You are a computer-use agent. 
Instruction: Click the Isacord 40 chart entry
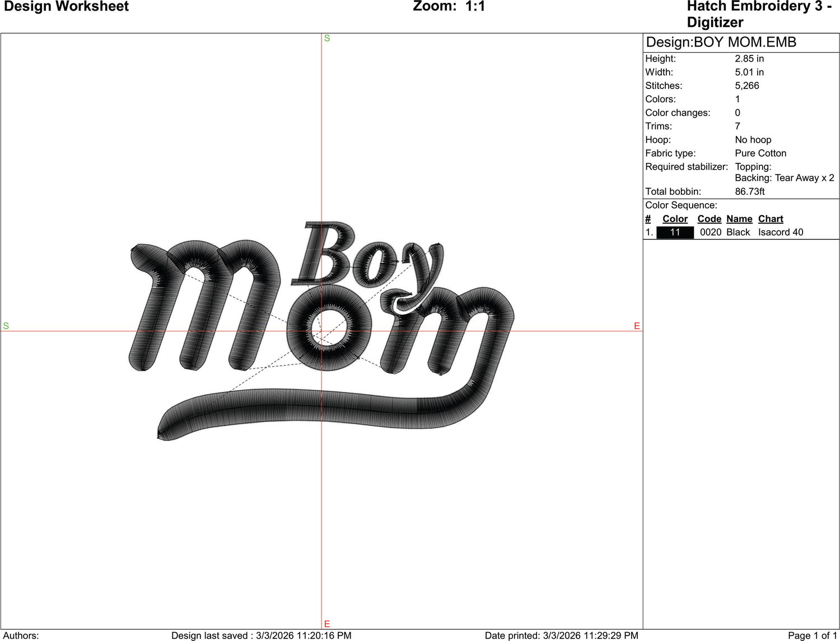[781, 232]
